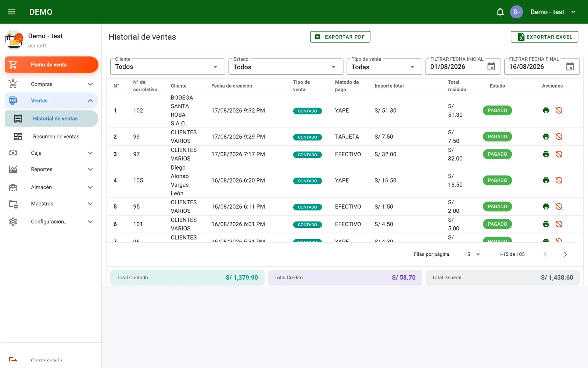Click the Resumen de ventas dashboard icon
The height and width of the screenshot is (368, 588).
click(x=18, y=137)
